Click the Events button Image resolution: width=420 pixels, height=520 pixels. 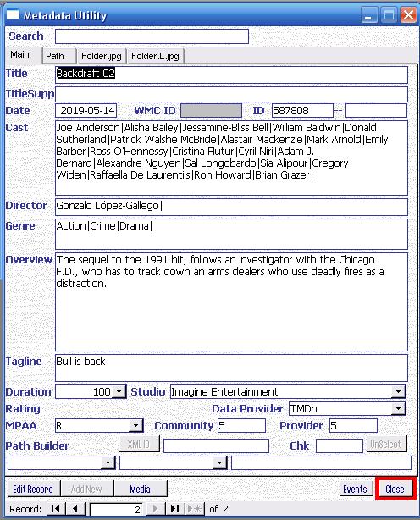355,490
